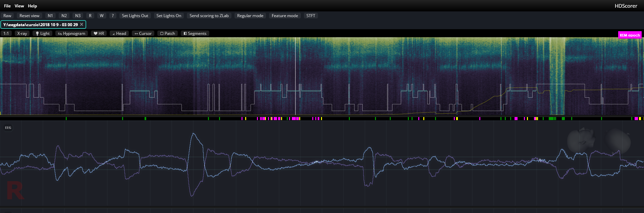Image resolution: width=644 pixels, height=213 pixels.
Task: Show the Hypnogram overlay
Action: pyautogui.click(x=71, y=34)
